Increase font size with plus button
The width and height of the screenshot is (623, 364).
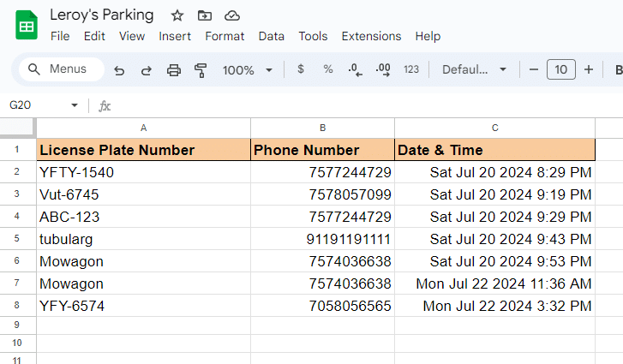click(589, 69)
